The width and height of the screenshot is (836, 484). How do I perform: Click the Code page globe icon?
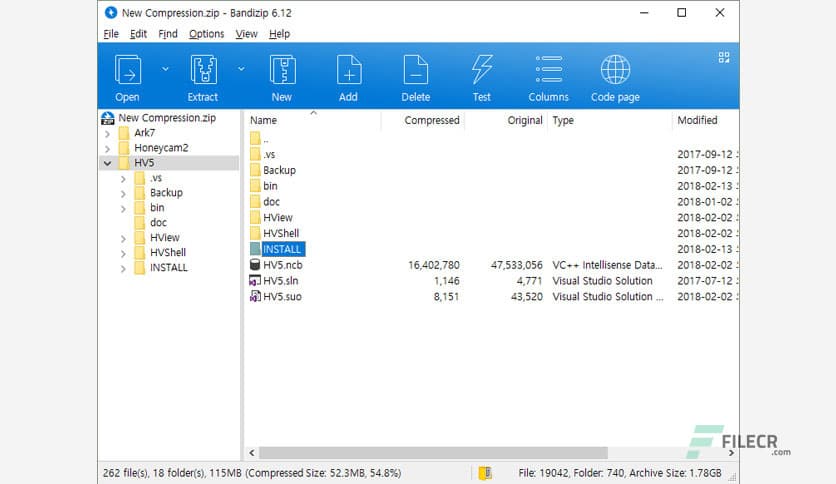coord(615,69)
